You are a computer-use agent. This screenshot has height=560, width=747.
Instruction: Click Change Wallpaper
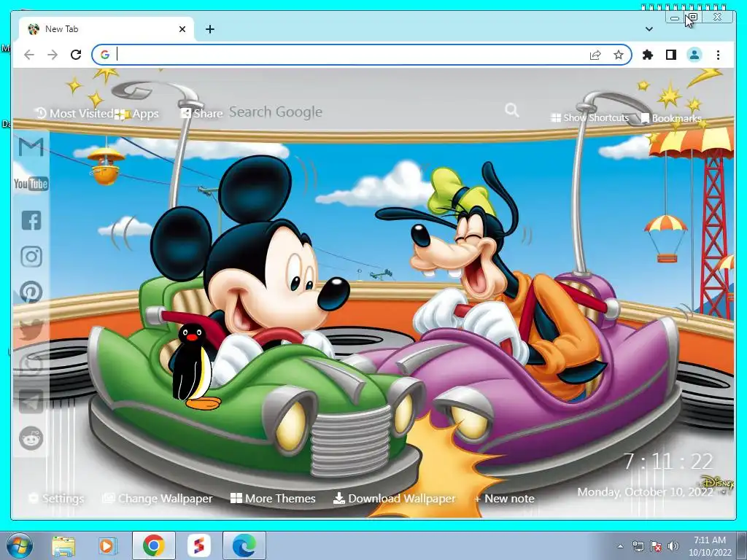coord(158,499)
